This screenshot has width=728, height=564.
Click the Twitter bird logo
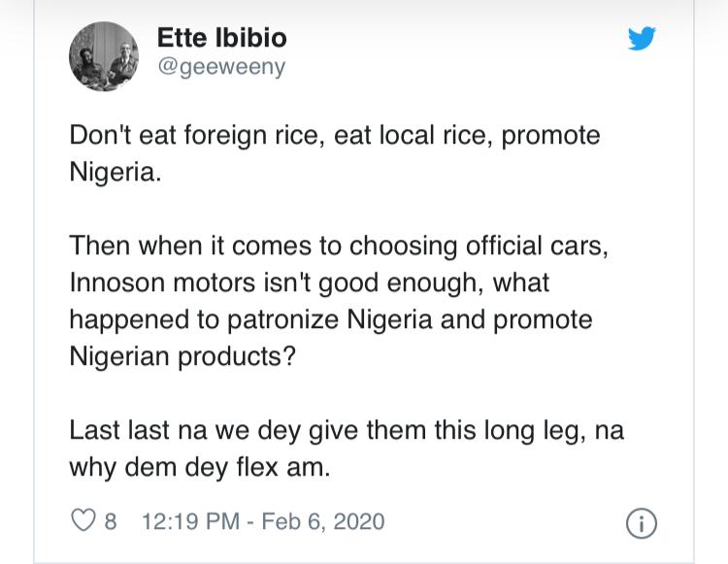pyautogui.click(x=642, y=40)
